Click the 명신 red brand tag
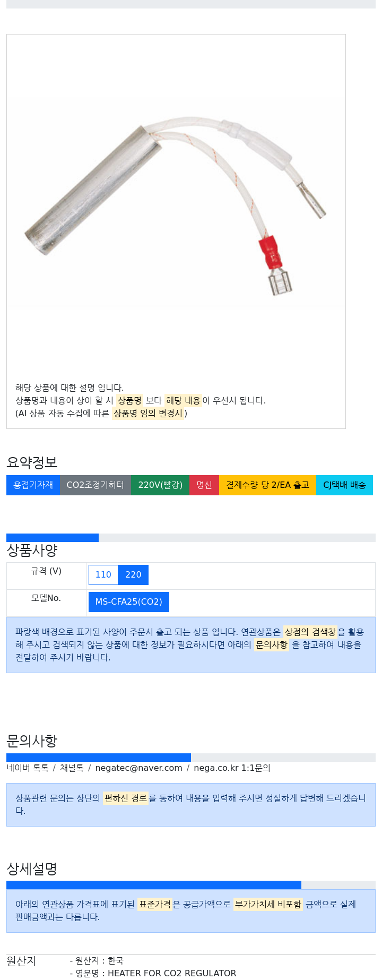Screen dimensions: 382x980 [x=204, y=485]
